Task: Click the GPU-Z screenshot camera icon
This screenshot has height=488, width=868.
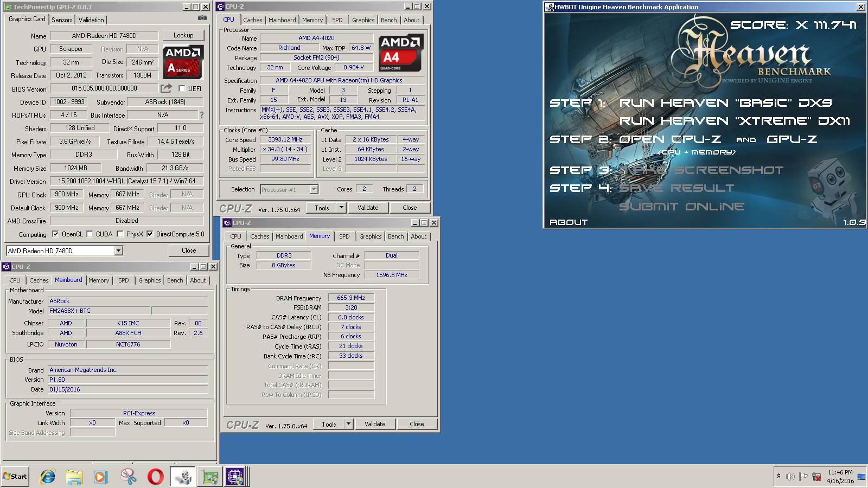Action: pyautogui.click(x=202, y=18)
